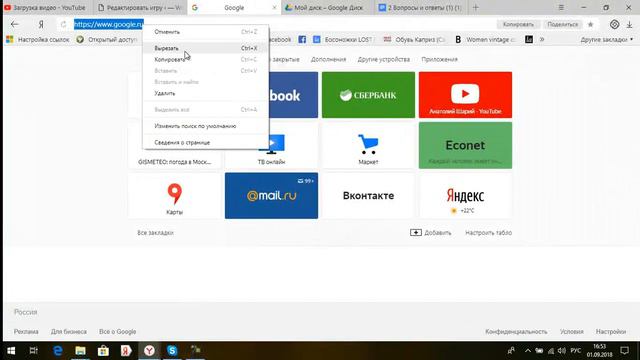Open the volume speaker tray icon
Viewport: 640px width, 360px height.
point(562,351)
